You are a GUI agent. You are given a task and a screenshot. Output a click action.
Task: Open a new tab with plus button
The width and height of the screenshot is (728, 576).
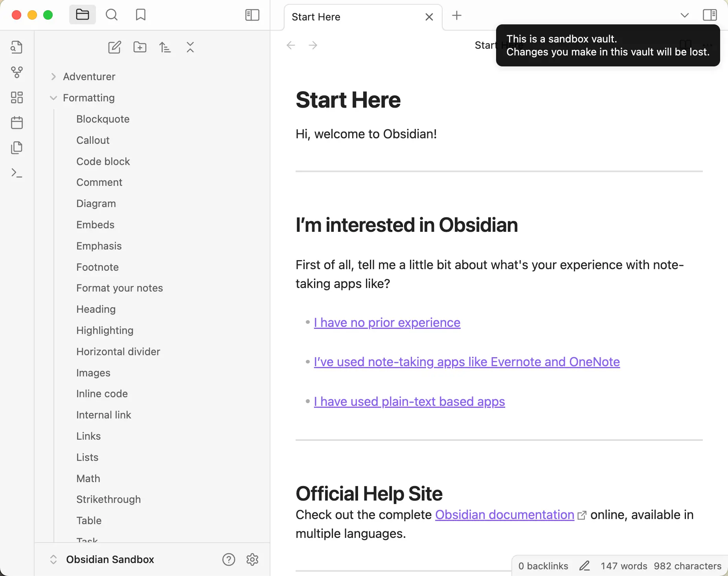(457, 16)
